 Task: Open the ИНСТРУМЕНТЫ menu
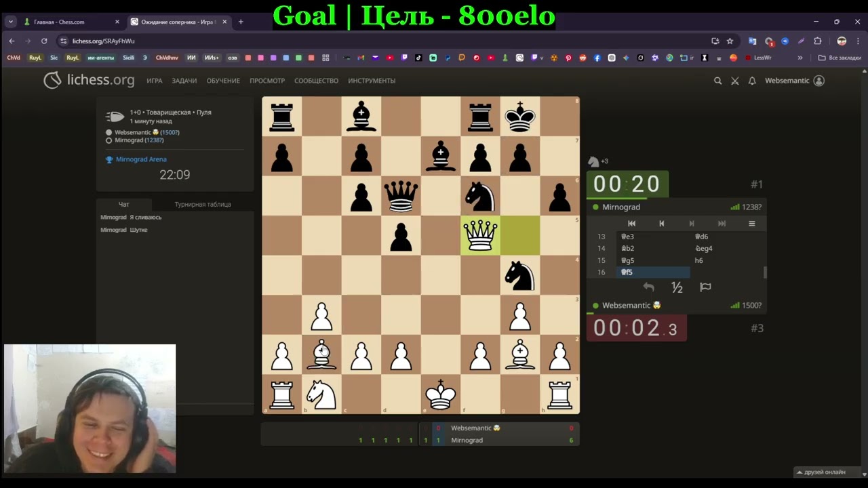coord(372,81)
